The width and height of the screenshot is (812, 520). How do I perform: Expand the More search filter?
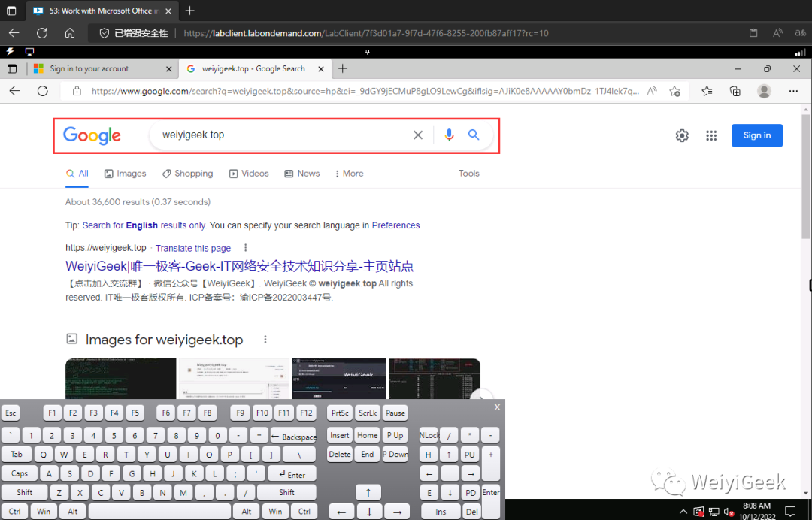(x=350, y=174)
